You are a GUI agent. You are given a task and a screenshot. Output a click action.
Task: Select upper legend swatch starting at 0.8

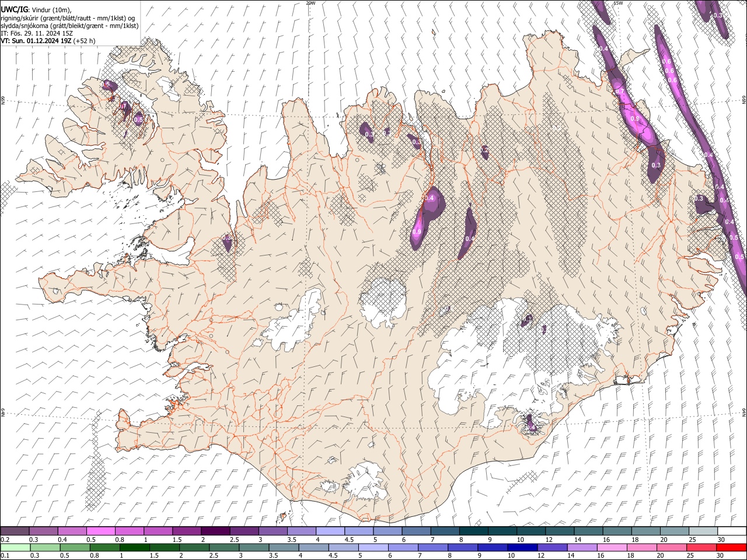(130, 531)
